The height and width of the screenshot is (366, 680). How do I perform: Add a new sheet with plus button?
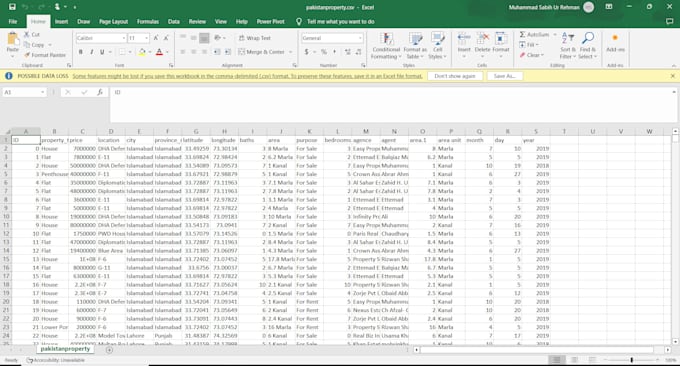tap(109, 350)
